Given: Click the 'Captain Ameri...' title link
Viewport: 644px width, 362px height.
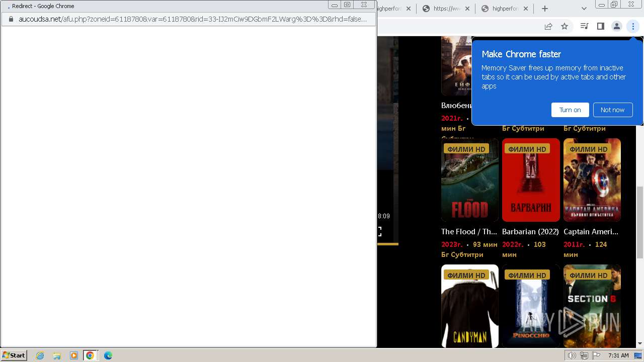Looking at the screenshot, I should 591,232.
